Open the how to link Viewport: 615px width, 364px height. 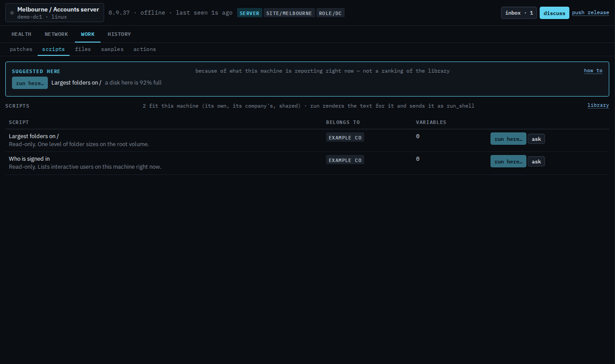pyautogui.click(x=593, y=71)
